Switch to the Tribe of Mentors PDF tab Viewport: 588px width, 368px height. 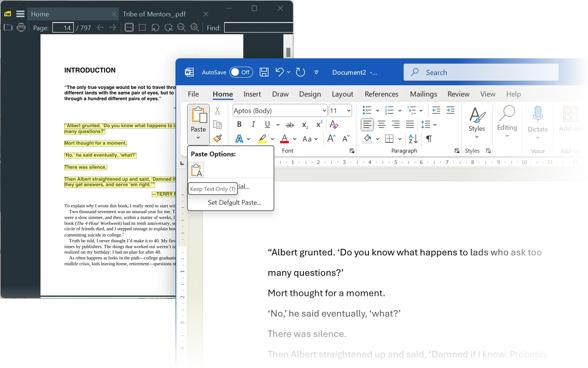(154, 14)
